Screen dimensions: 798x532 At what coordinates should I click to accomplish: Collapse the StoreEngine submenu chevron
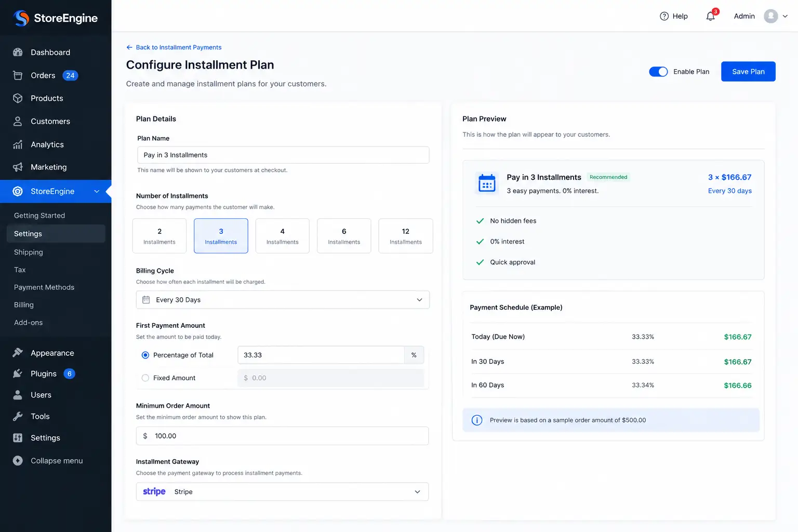(x=97, y=191)
